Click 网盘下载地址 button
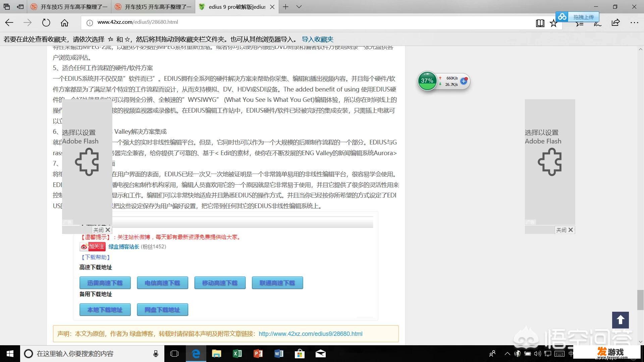 point(162,310)
